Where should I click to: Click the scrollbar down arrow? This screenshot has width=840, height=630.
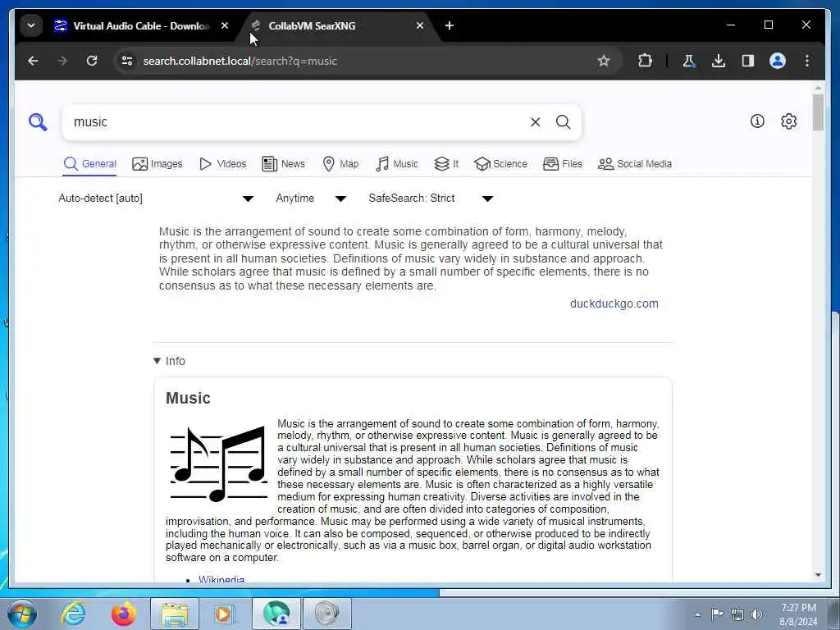pos(818,575)
